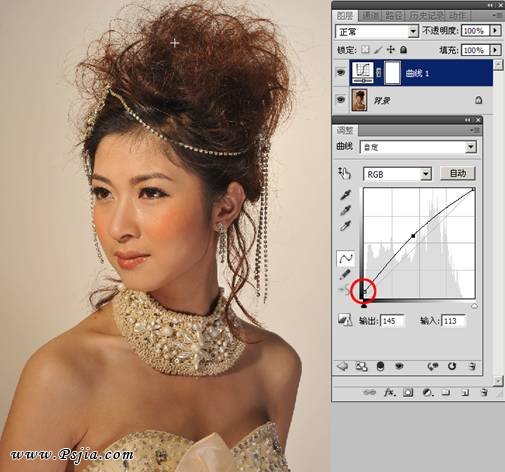Screen dimensions: 505x472
Task: Toggle adjustment layer visibility eye icon
Action: click(x=399, y=366)
